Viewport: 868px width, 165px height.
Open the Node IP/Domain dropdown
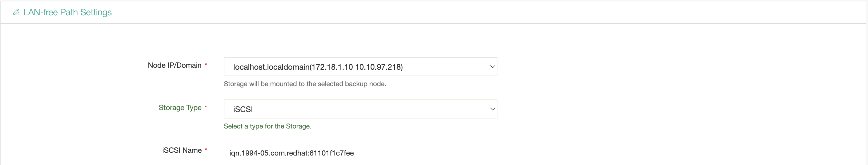tap(361, 67)
